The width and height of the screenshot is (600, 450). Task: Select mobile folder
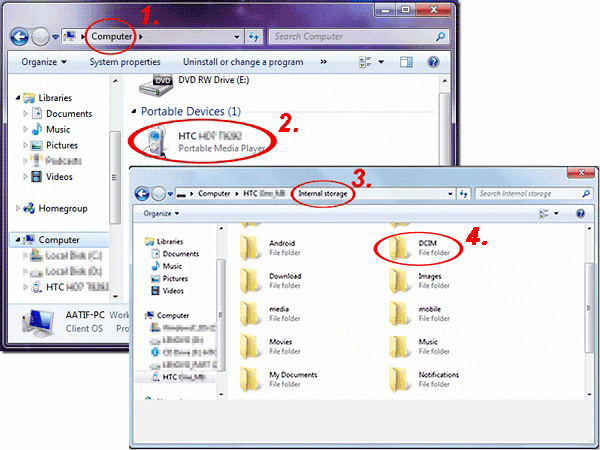419,313
